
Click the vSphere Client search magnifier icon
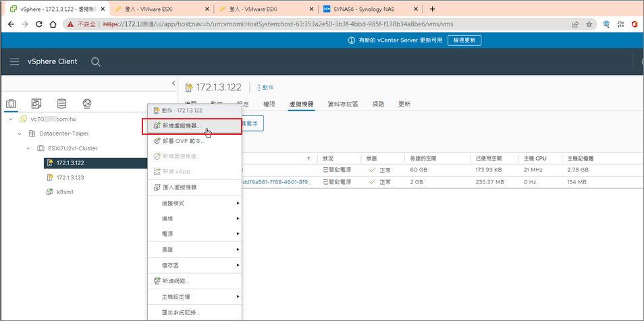click(x=96, y=62)
